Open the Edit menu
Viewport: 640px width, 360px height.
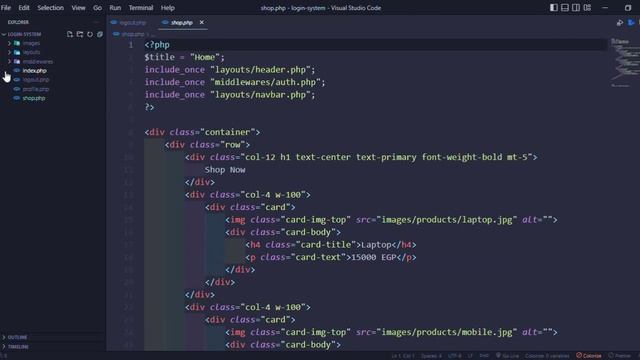(24, 8)
